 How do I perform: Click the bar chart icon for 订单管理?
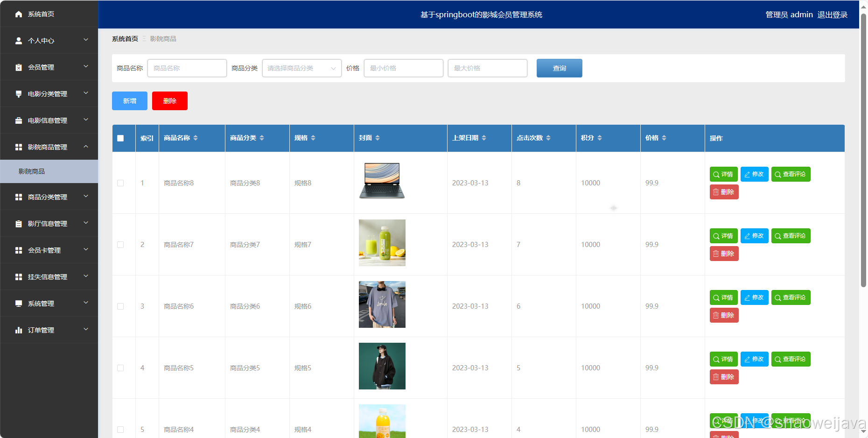click(19, 330)
